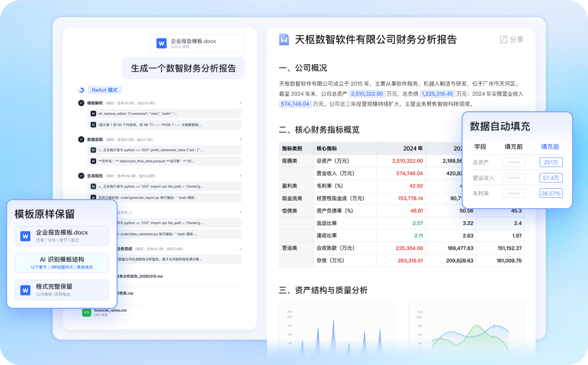The image size is (588, 365).
Task: Click the check icon next to 模板解析
Action: tap(81, 103)
